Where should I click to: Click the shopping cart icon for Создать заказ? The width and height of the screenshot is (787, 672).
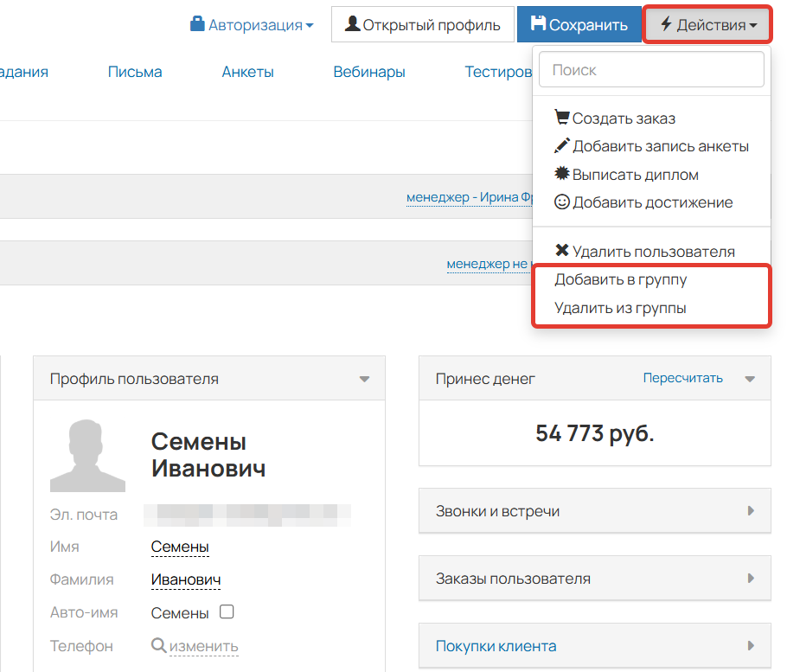(x=563, y=116)
